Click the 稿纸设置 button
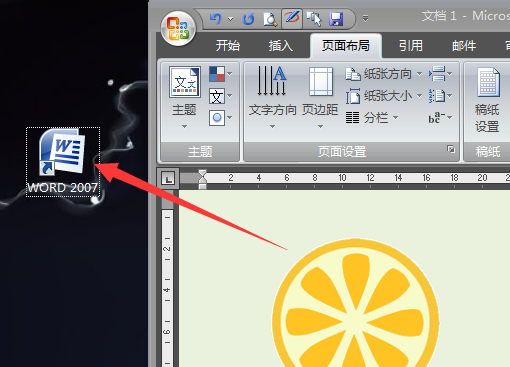 click(x=487, y=100)
